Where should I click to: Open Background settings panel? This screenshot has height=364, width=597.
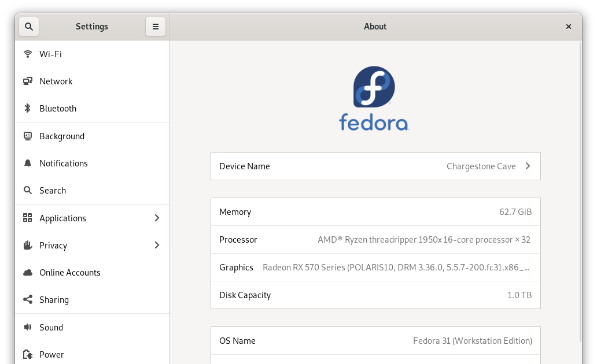click(92, 136)
